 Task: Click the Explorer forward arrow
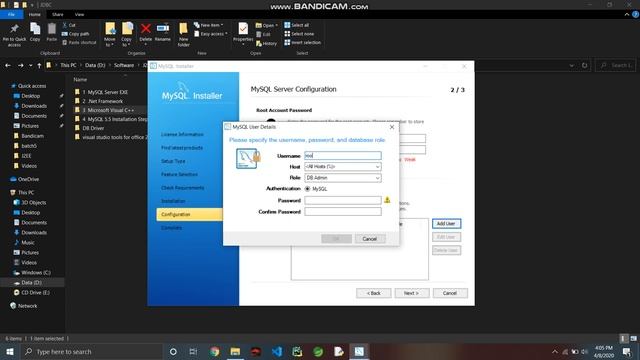pyautogui.click(x=20, y=65)
